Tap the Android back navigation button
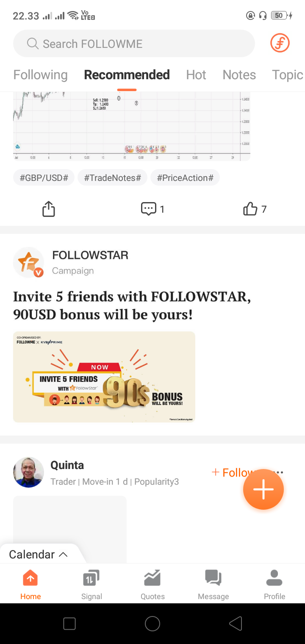This screenshot has width=305, height=644. (236, 623)
